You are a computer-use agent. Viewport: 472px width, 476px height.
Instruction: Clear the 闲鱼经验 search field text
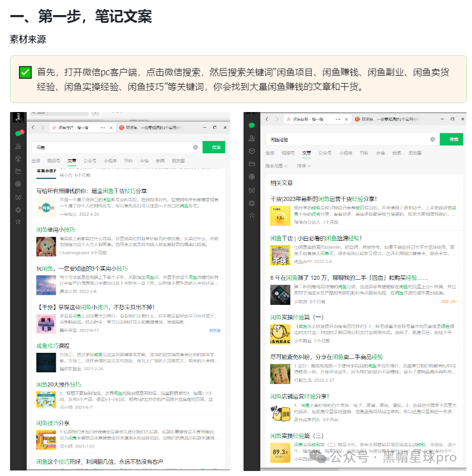(432, 139)
